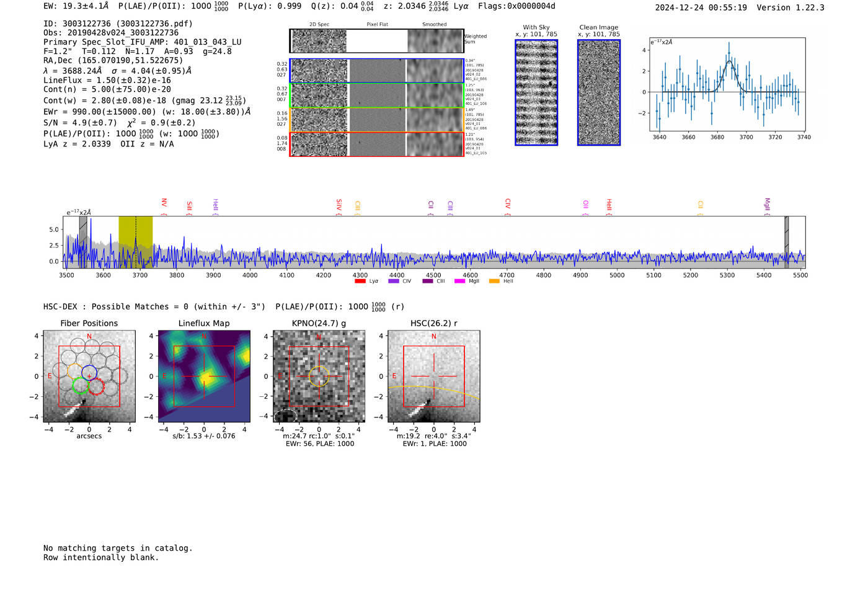Click the CIV purple legend swatch
The image size is (868, 591).
[394, 282]
